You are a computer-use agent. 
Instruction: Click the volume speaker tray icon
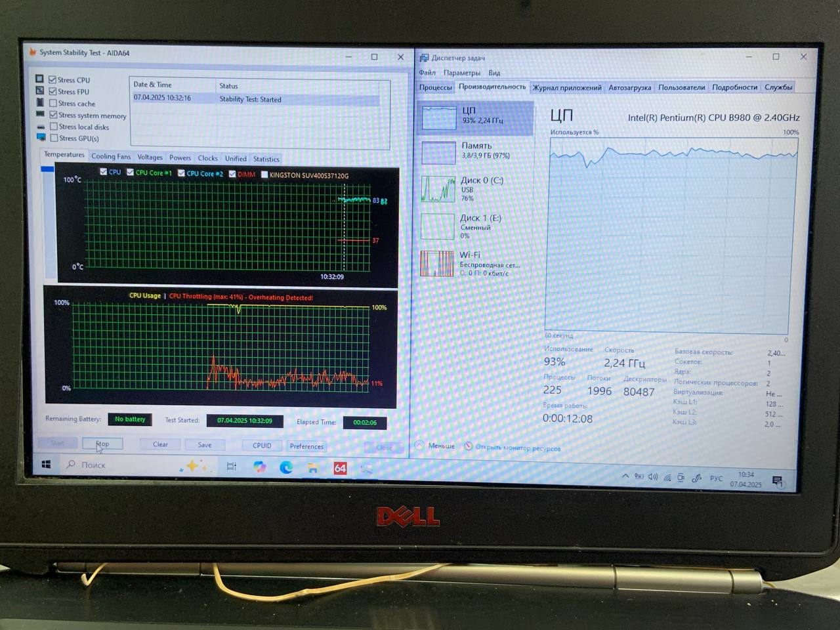[652, 477]
